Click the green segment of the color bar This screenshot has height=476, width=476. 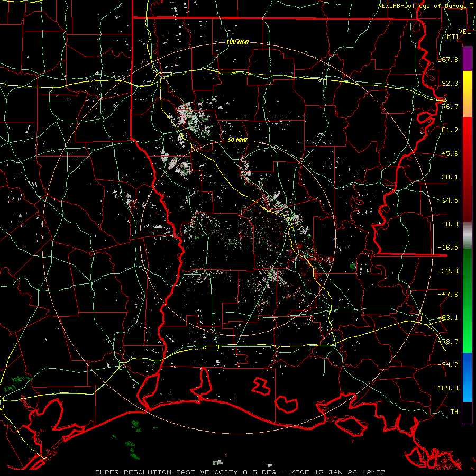(x=467, y=300)
